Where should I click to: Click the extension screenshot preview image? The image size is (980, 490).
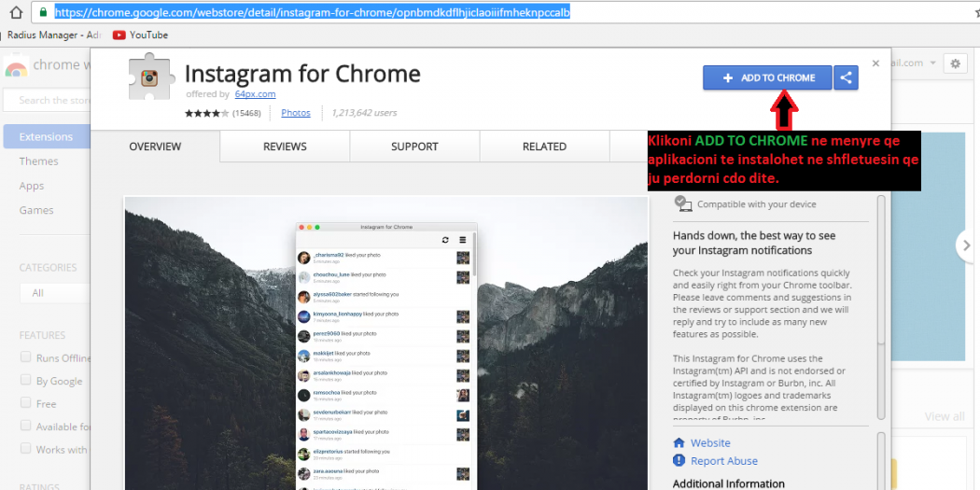tap(386, 343)
